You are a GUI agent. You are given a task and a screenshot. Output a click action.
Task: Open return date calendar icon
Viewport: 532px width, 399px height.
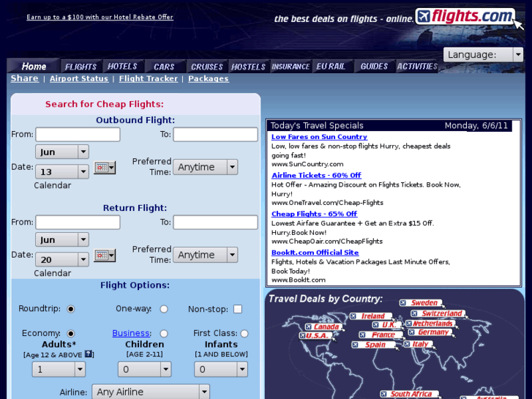pyautogui.click(x=105, y=256)
